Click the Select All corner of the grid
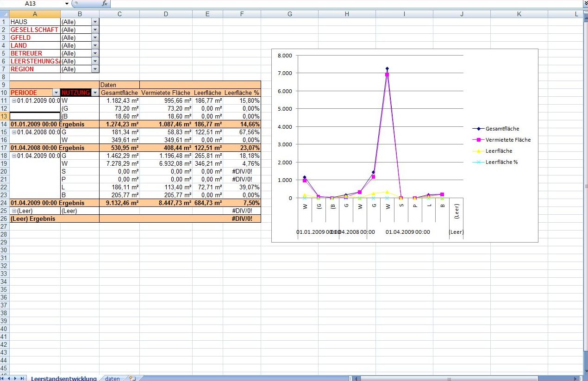This screenshot has height=381, width=588. pyautogui.click(x=5, y=14)
